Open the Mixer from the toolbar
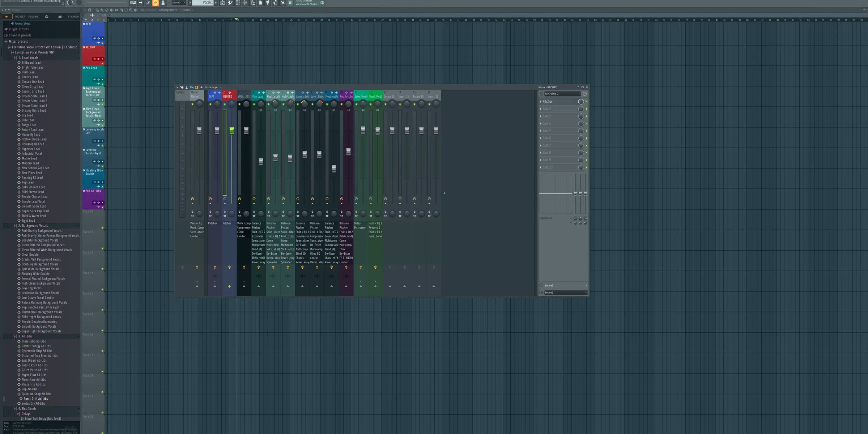The image size is (868, 434). pyautogui.click(x=245, y=3)
